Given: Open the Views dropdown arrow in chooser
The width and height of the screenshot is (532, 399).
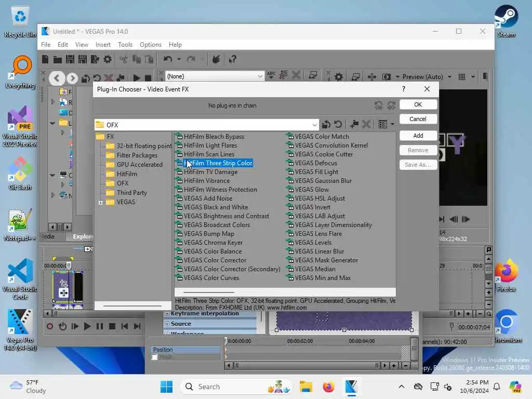Looking at the screenshot, I should click(393, 125).
